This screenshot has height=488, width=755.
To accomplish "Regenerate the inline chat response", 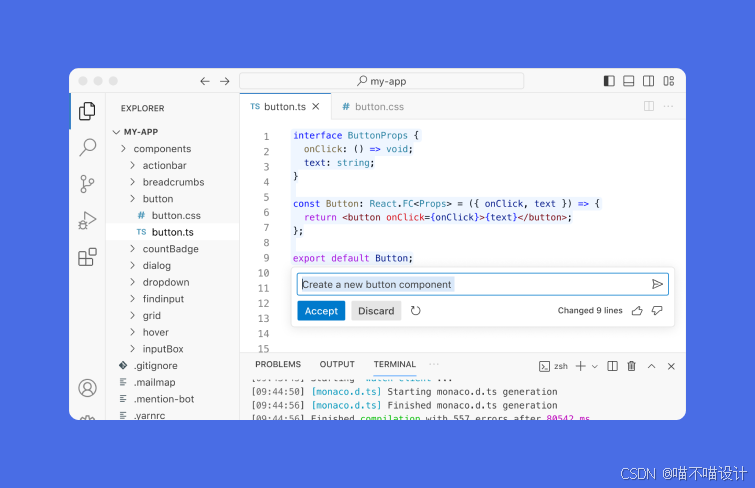I will coord(416,311).
